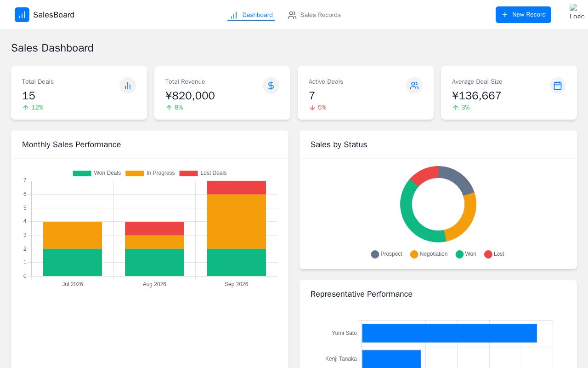Toggle the Won Deals legend swatch
This screenshot has width=588, height=368.
click(x=82, y=173)
